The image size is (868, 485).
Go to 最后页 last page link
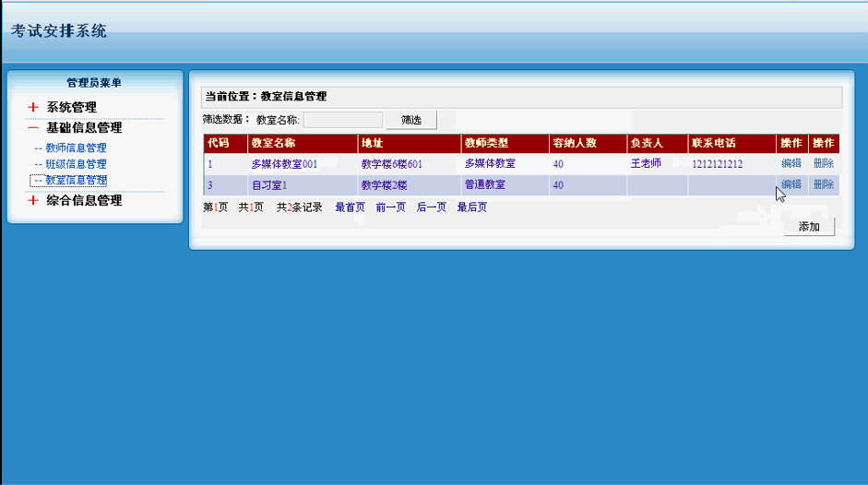coord(471,207)
